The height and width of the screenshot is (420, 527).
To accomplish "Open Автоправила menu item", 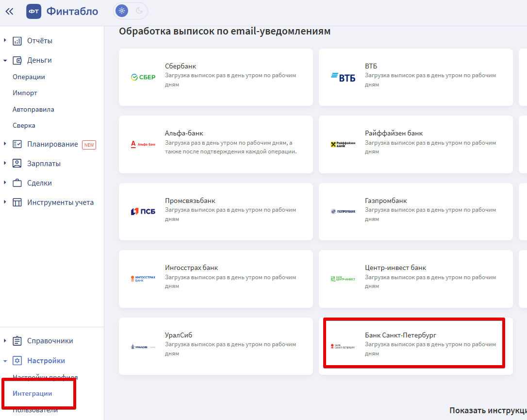I will pyautogui.click(x=33, y=110).
